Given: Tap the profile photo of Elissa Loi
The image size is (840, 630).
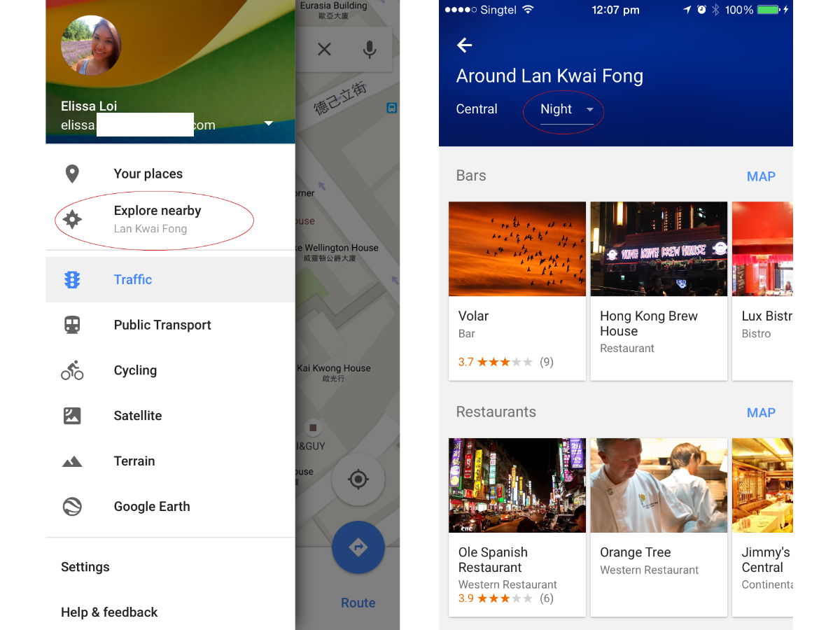Looking at the screenshot, I should click(91, 45).
